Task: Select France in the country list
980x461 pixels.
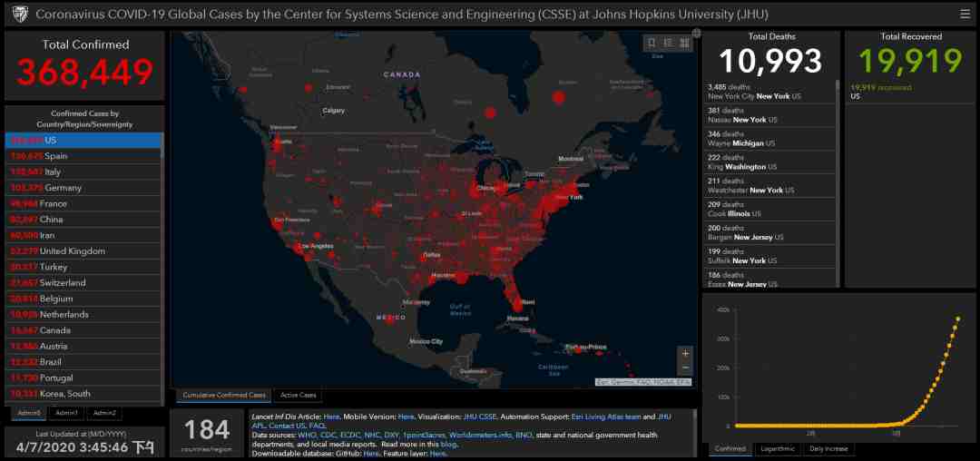Action: 83,203
